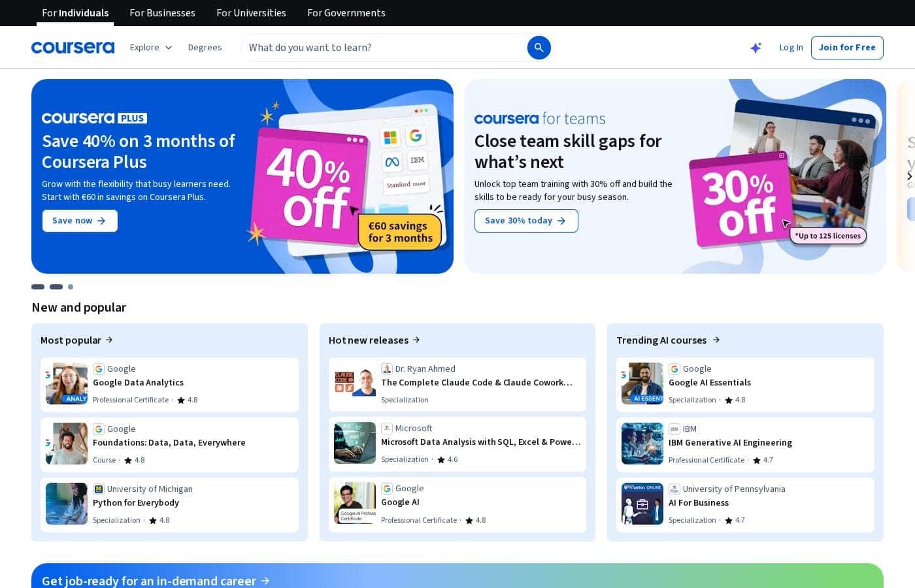Advance the banner carousel with the right arrow
Screen dimensions: 915x588
[909, 176]
